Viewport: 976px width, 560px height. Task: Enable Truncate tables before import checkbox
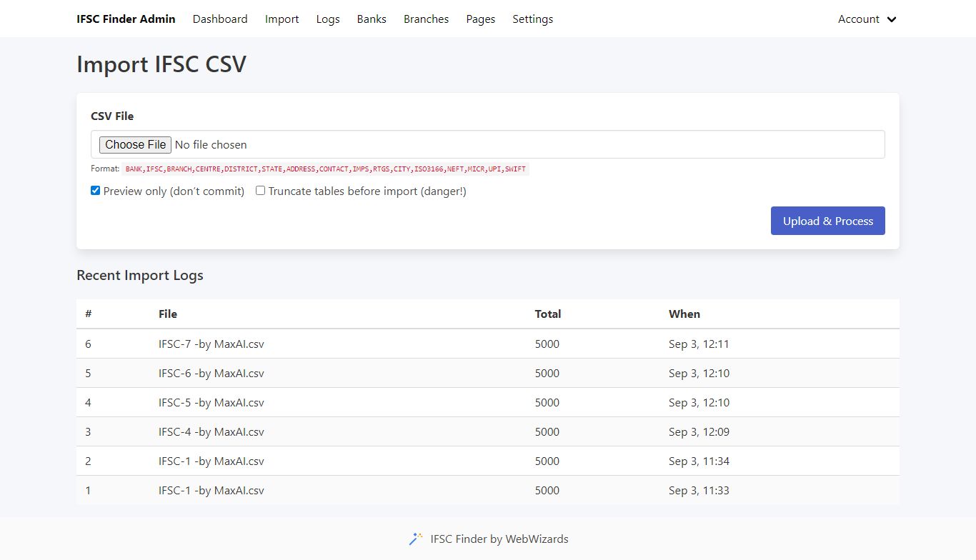(261, 191)
